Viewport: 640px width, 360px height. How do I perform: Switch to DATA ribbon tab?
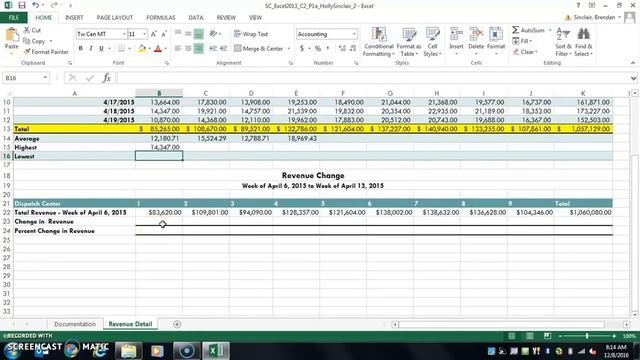196,18
